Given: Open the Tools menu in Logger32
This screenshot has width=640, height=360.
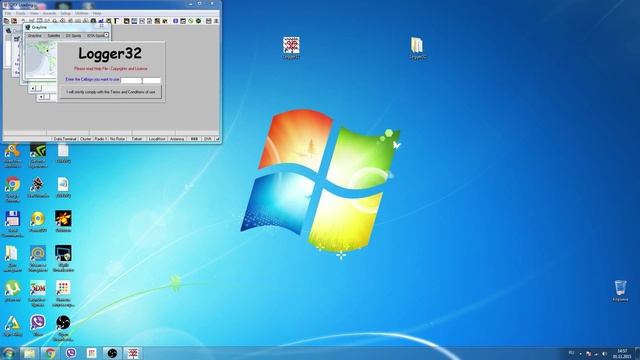Looking at the screenshot, I should click(20, 13).
